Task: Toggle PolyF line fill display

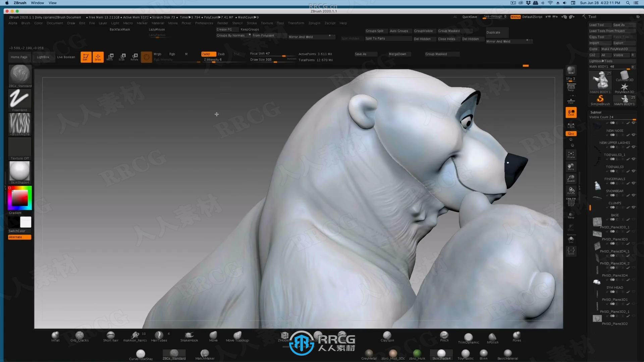Action: pyautogui.click(x=571, y=202)
